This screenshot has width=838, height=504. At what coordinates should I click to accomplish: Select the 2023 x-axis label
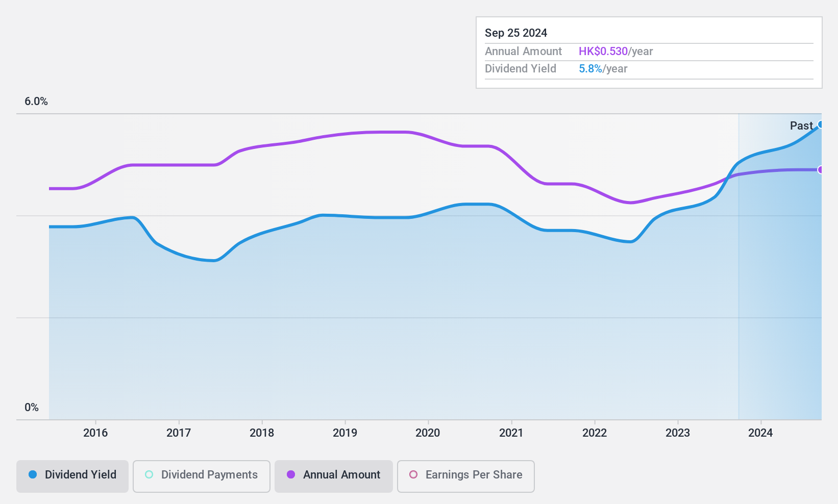coord(678,433)
